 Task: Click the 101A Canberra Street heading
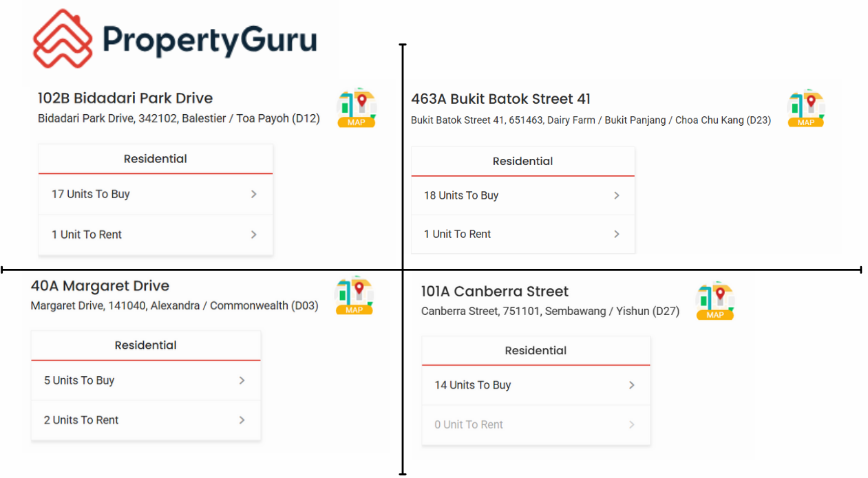coord(495,292)
